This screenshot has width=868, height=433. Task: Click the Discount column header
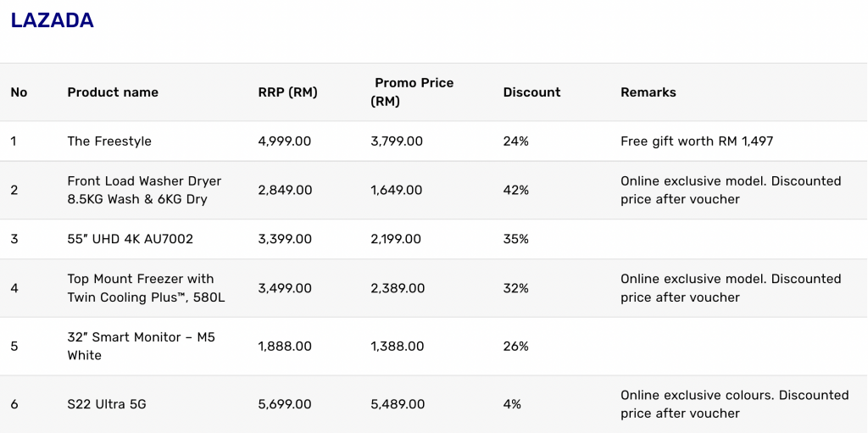coord(531,92)
